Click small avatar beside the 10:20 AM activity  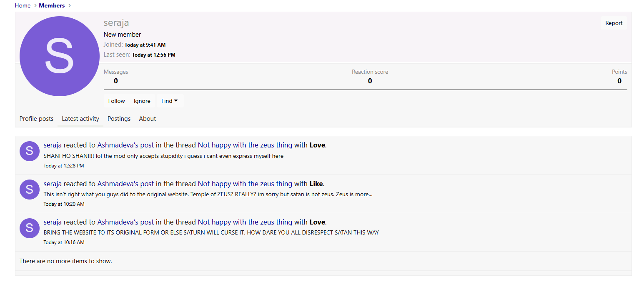click(x=29, y=190)
